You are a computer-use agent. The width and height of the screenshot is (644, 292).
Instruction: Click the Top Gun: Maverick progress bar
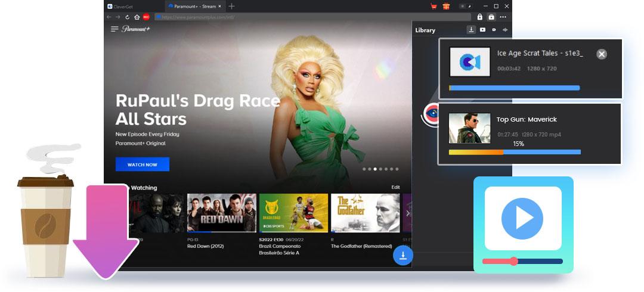(x=514, y=152)
